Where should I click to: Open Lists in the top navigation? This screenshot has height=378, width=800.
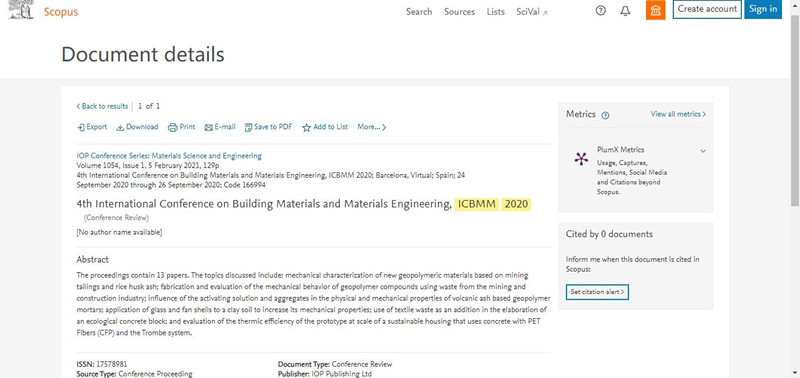tap(495, 11)
